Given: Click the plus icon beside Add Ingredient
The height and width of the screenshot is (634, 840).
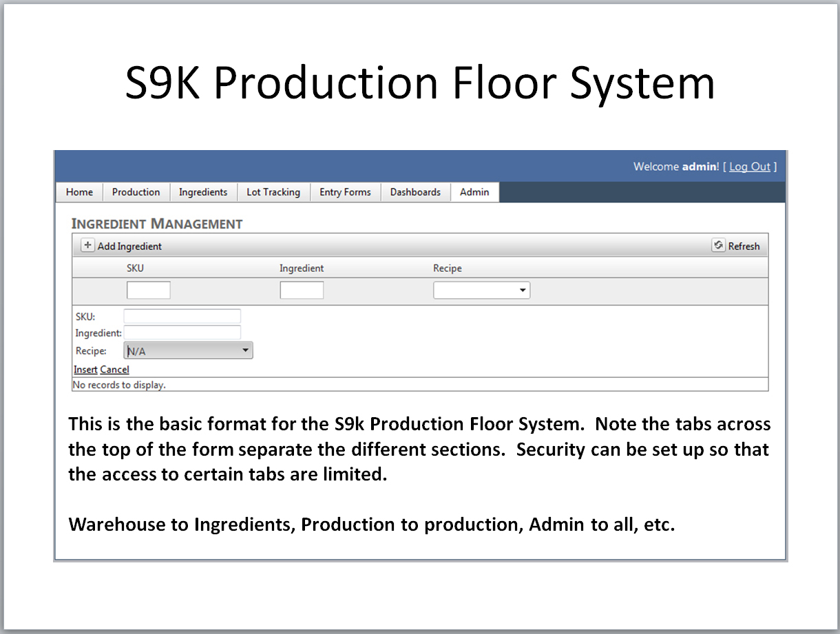Looking at the screenshot, I should pyautogui.click(x=88, y=245).
